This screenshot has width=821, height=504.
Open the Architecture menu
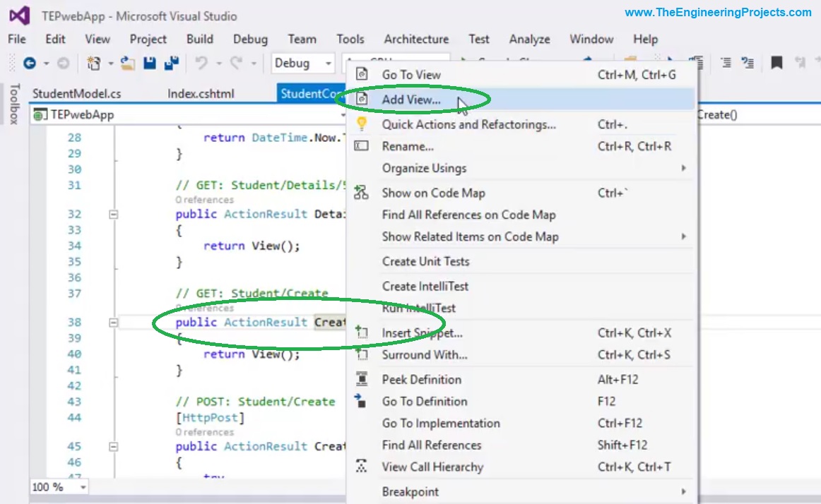point(416,39)
